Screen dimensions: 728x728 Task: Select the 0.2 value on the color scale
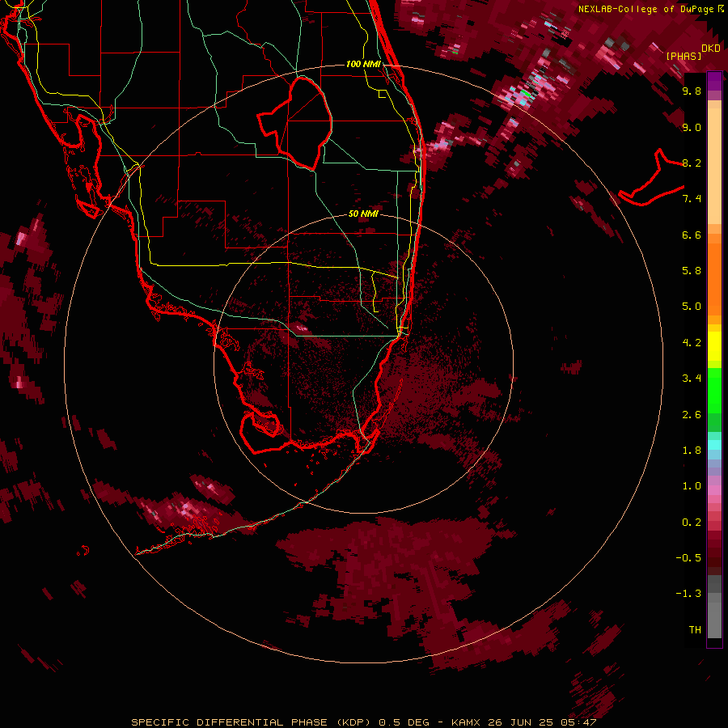tap(692, 523)
